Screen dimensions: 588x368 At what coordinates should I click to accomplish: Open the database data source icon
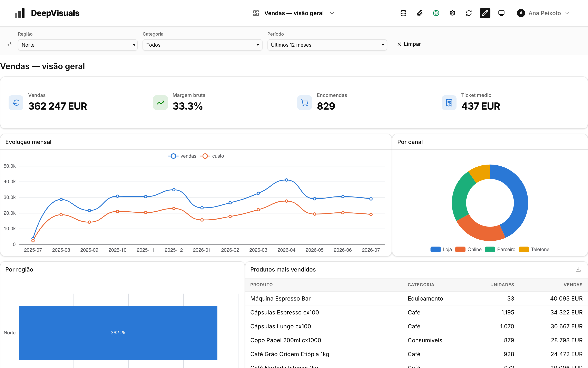pos(403,13)
